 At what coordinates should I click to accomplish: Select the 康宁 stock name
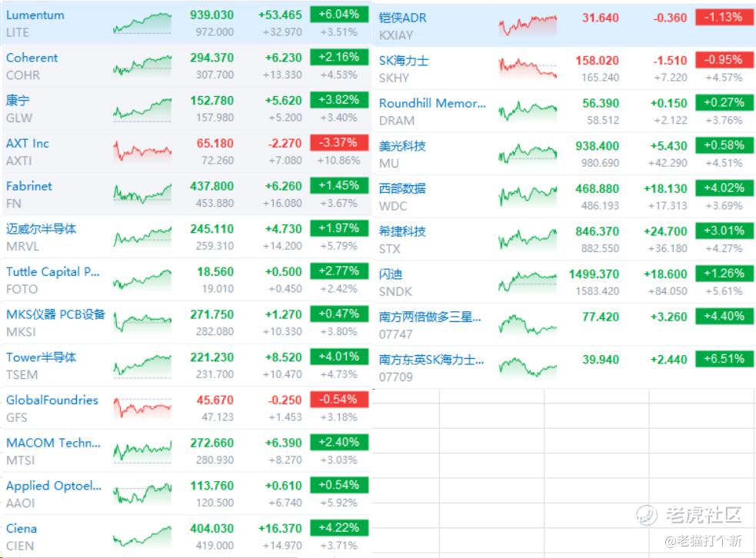(18, 101)
